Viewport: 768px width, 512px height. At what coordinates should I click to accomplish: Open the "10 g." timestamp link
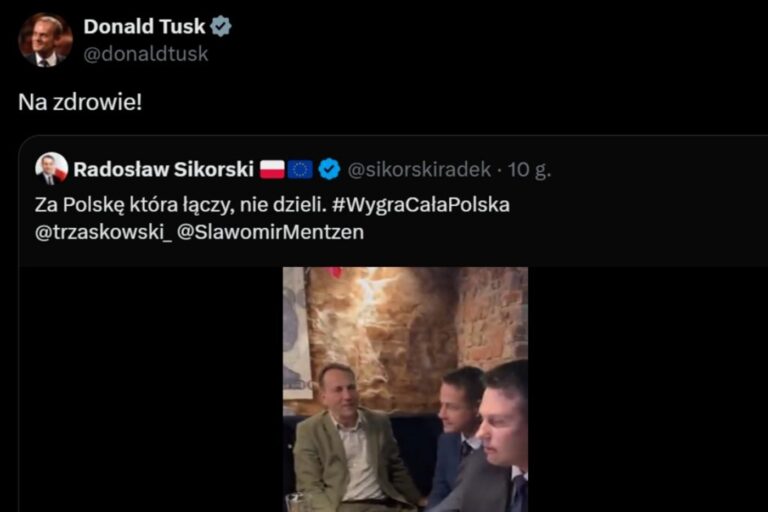point(529,169)
